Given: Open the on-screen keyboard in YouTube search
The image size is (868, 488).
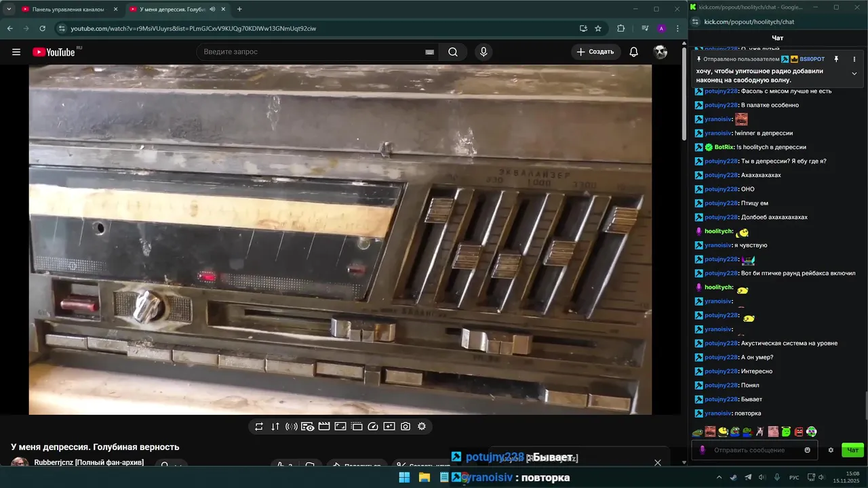Looking at the screenshot, I should click(429, 52).
